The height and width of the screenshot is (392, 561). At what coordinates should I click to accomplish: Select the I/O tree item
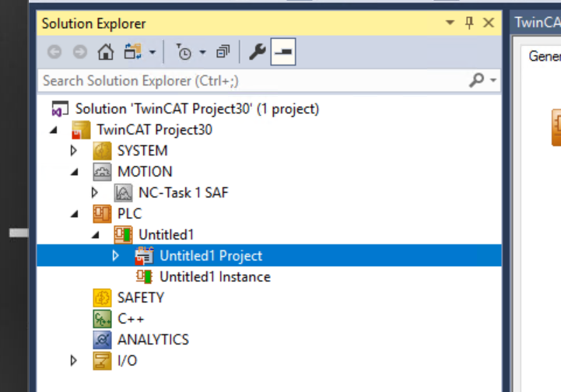coord(127,361)
